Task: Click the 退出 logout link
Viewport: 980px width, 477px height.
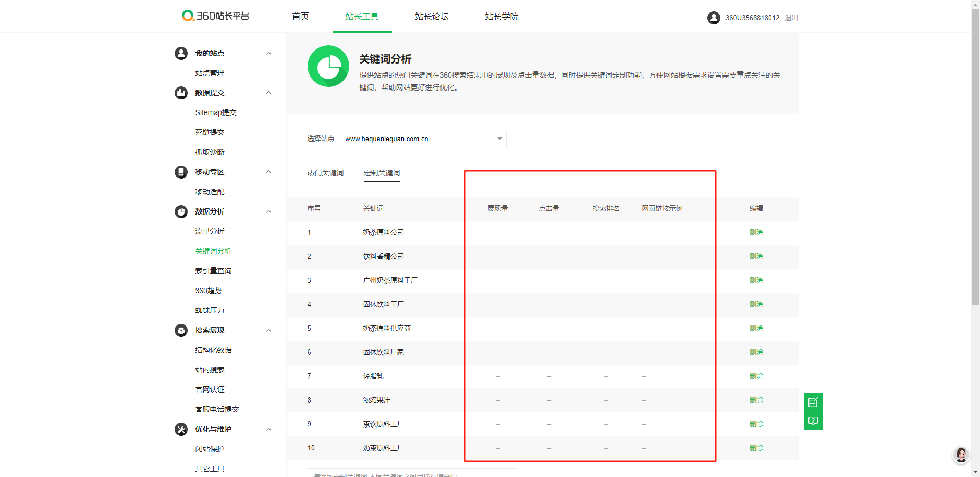Action: 791,18
